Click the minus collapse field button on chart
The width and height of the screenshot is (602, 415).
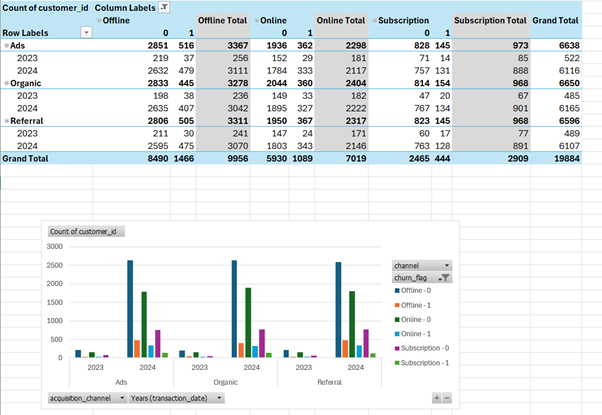click(447, 398)
